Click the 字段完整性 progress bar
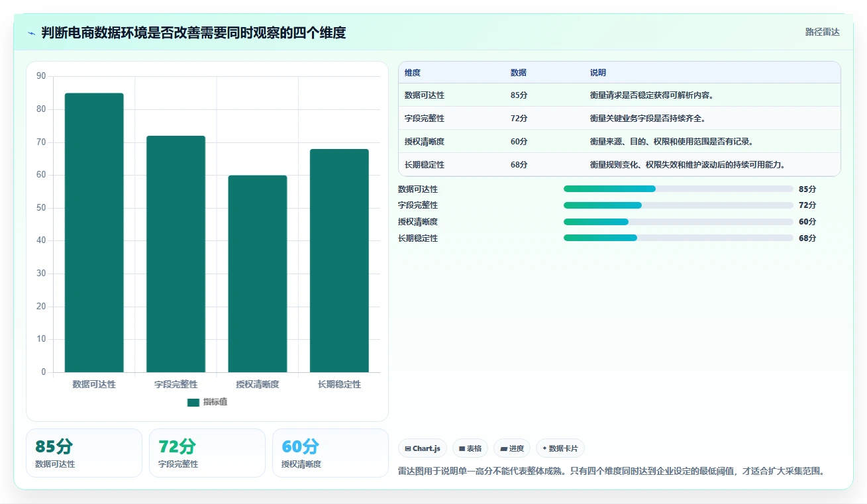Image resolution: width=867 pixels, height=504 pixels. [x=678, y=205]
